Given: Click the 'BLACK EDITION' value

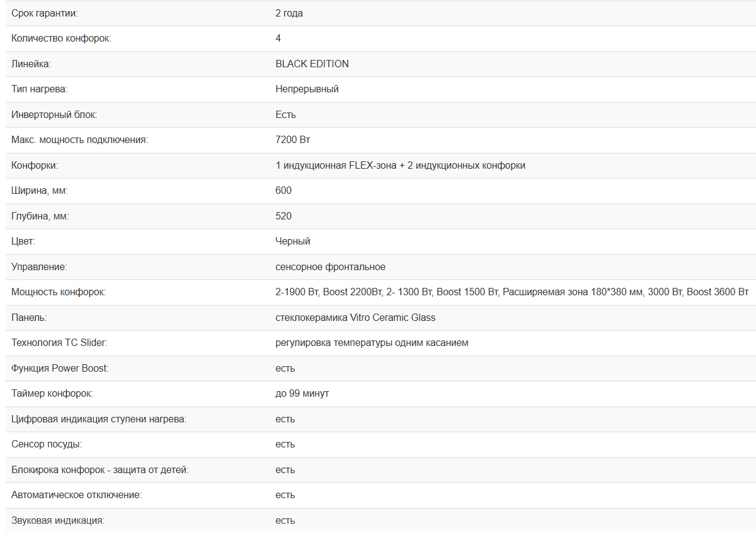Looking at the screenshot, I should 312,64.
